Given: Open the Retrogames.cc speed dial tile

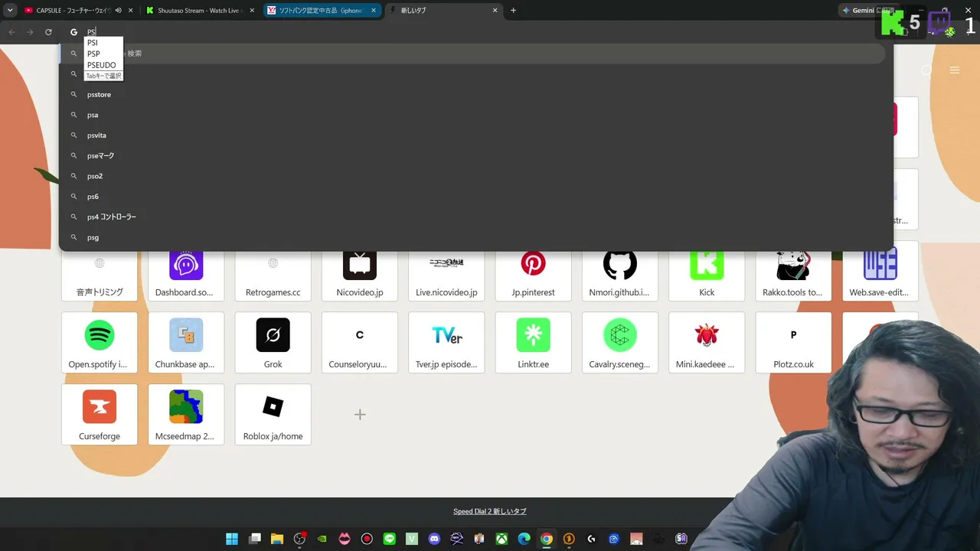Looking at the screenshot, I should [x=273, y=276].
